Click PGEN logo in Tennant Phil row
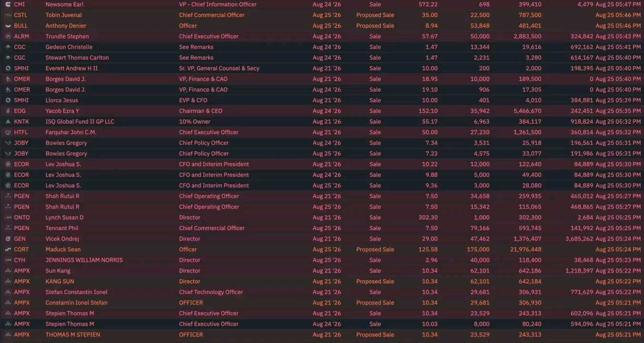644x343 pixels. click(x=8, y=228)
